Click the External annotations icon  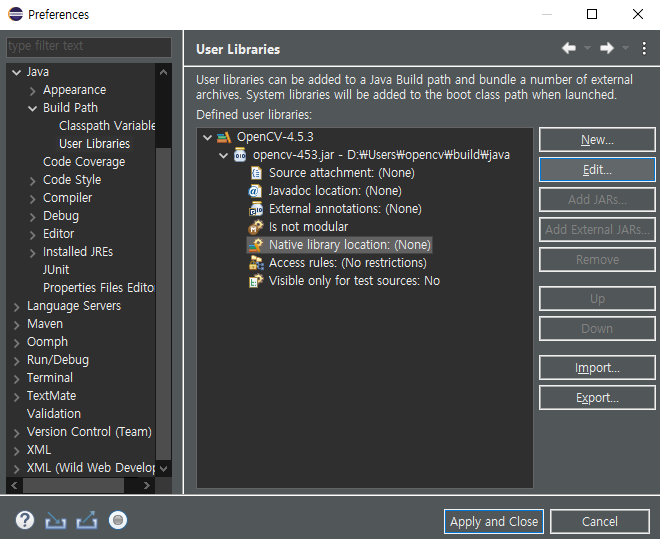256,209
